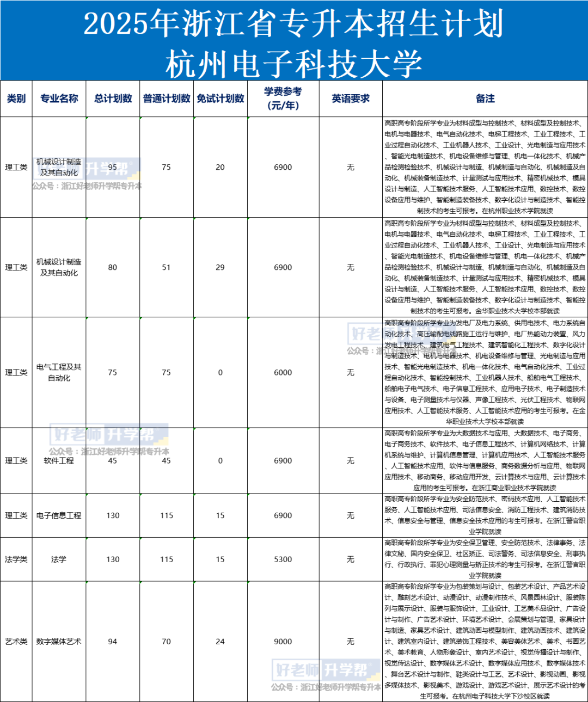Click 电气工程 remark starting 发电厂及电力系统
The image size is (588, 702).
point(485,372)
